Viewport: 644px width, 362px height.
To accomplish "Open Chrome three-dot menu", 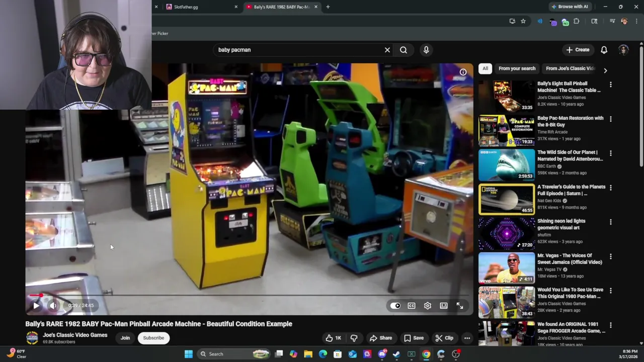I will pyautogui.click(x=636, y=21).
